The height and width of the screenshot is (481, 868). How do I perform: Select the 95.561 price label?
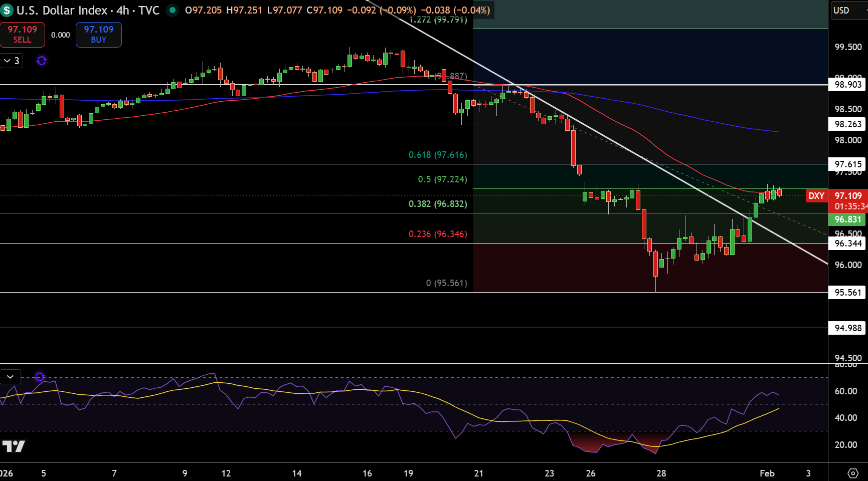pos(848,293)
